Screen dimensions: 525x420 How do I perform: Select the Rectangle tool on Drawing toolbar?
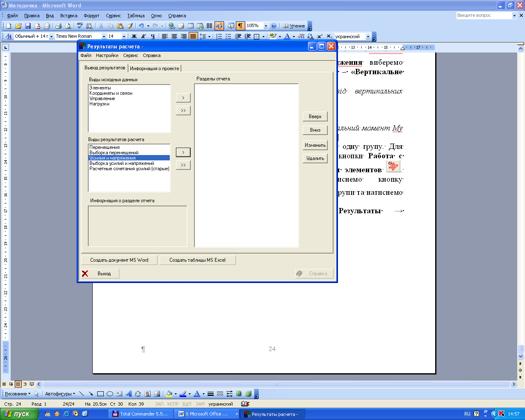coord(100,394)
